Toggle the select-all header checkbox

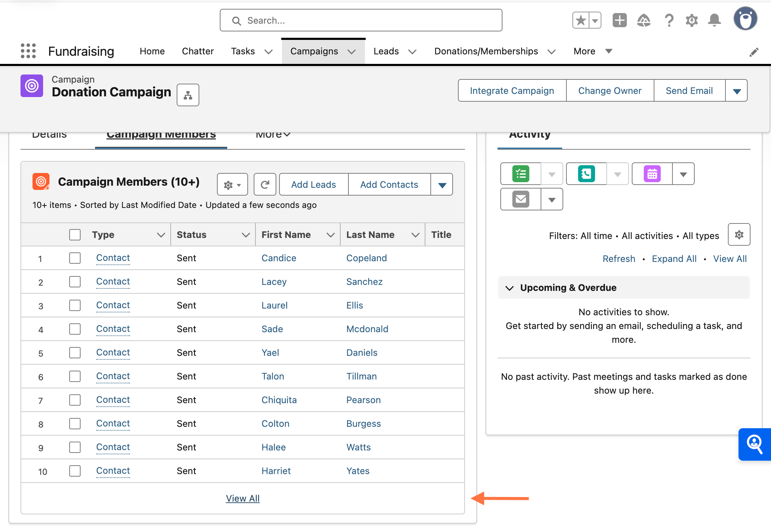point(75,235)
